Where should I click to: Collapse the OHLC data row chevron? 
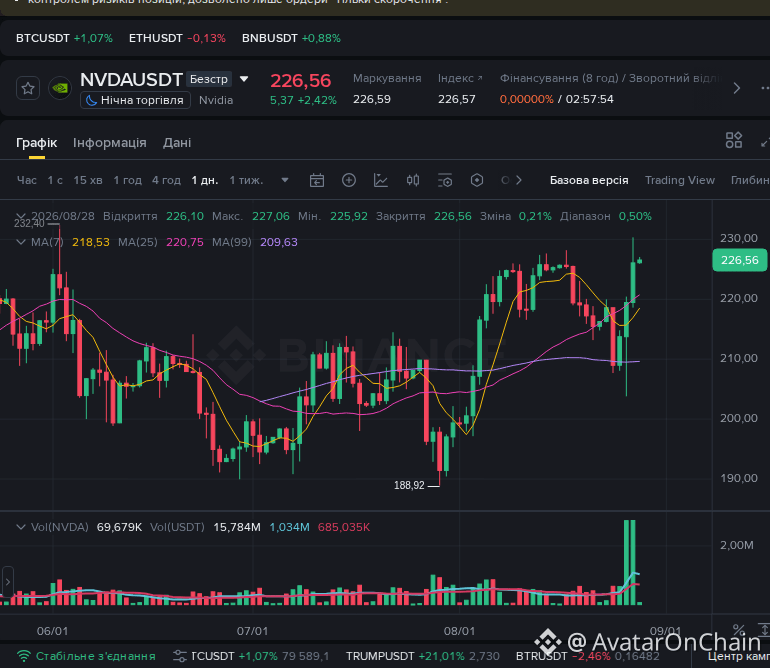coord(21,216)
